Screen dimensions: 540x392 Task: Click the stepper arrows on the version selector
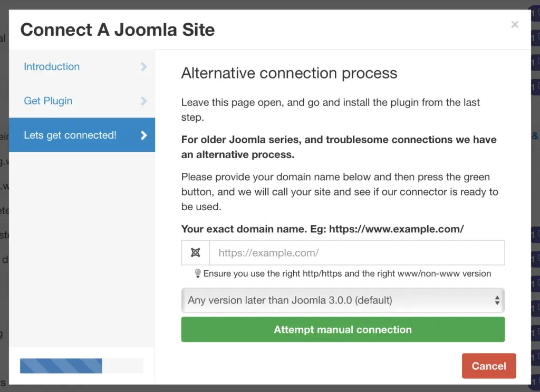point(497,300)
